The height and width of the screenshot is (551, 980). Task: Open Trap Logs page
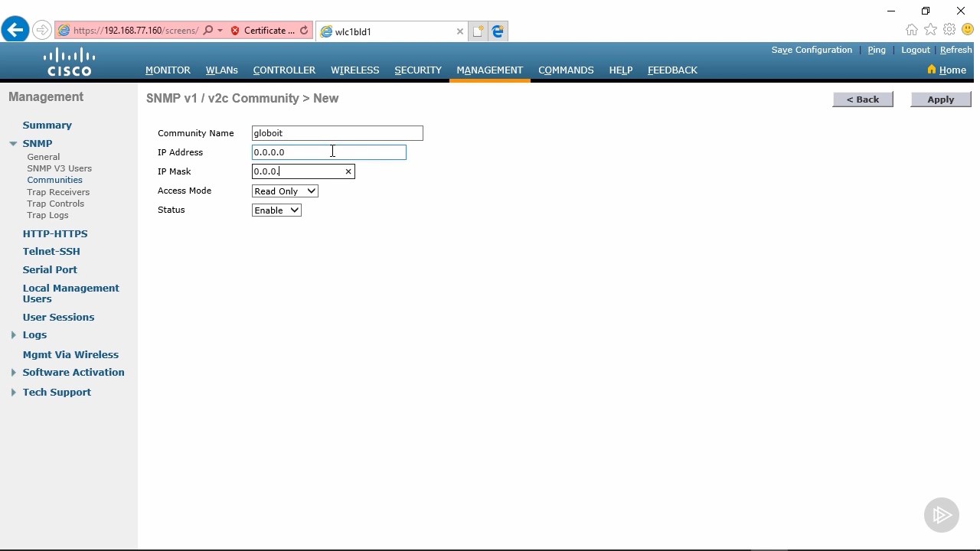coord(48,215)
